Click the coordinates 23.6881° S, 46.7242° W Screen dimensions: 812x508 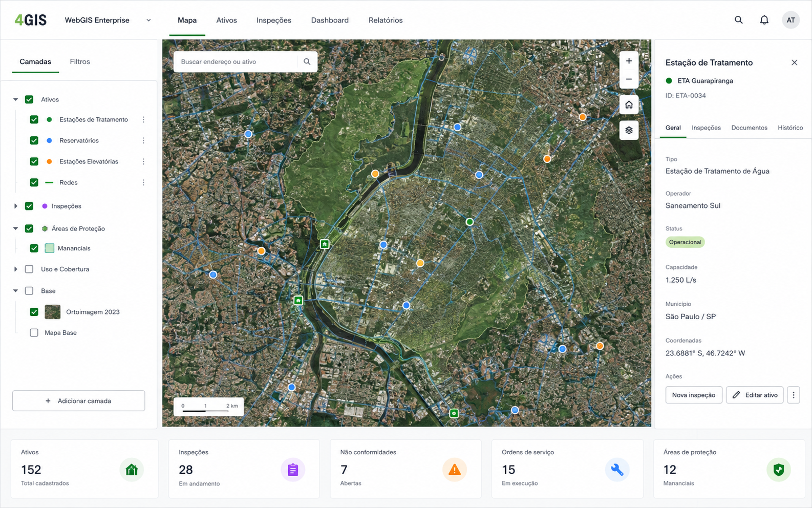tap(705, 353)
